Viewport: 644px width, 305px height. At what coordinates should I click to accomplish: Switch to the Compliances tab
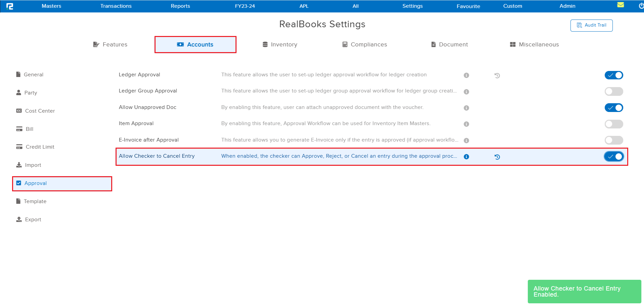(364, 44)
